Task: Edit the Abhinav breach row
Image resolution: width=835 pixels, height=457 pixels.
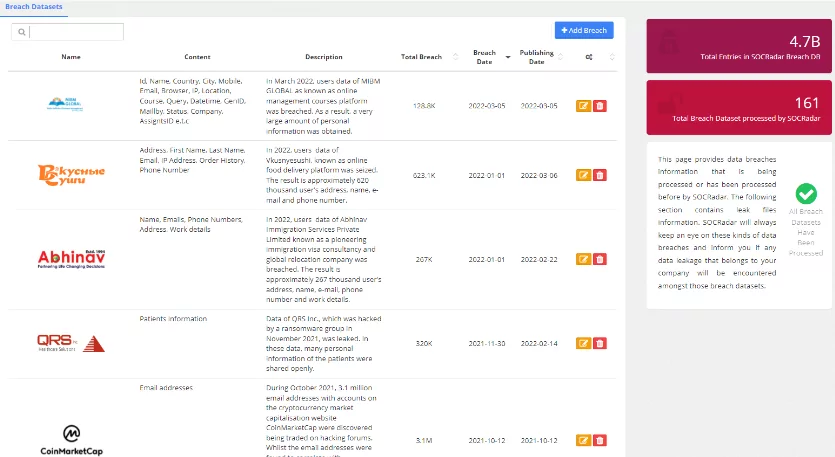Action: coord(583,259)
